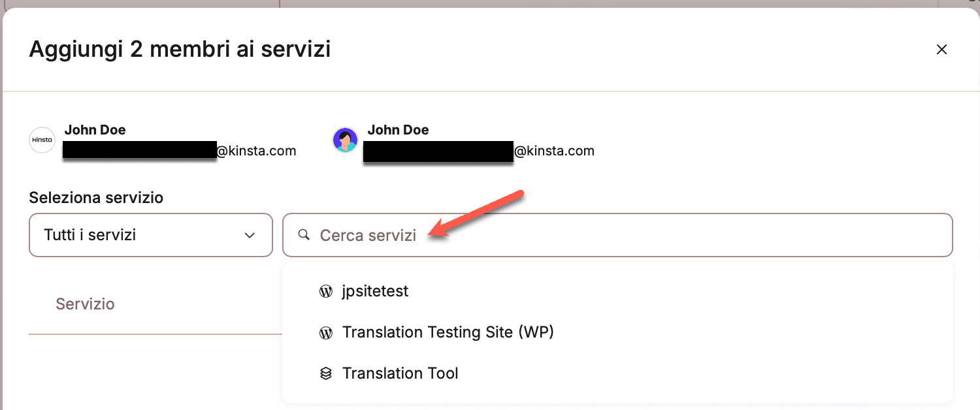The width and height of the screenshot is (980, 410).
Task: Click WordPress icon beside Translation Testing Site
Action: tap(325, 333)
